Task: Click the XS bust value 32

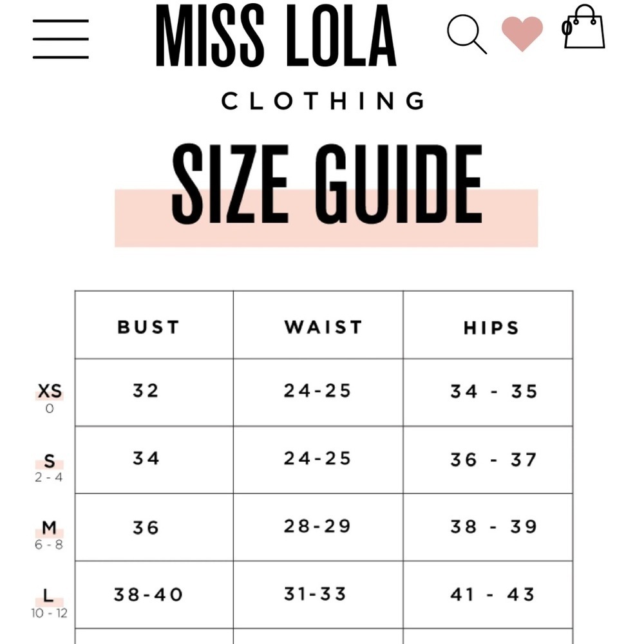Action: [x=146, y=391]
